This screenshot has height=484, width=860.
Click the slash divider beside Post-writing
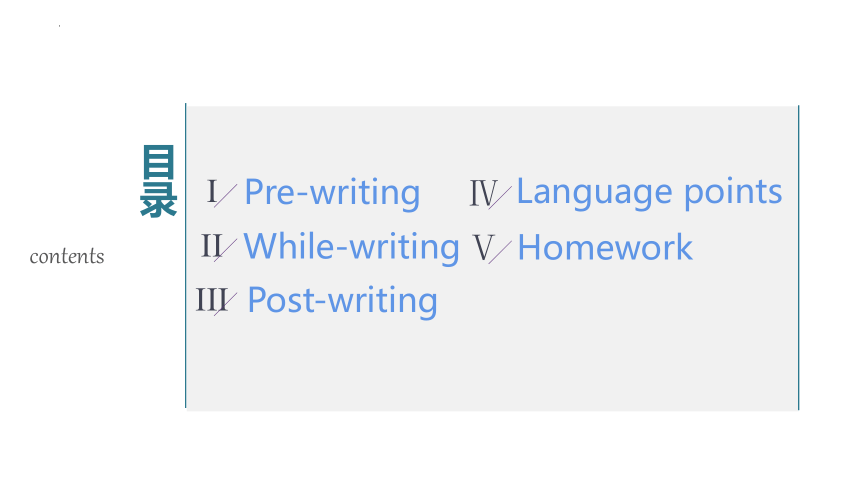[x=225, y=304]
